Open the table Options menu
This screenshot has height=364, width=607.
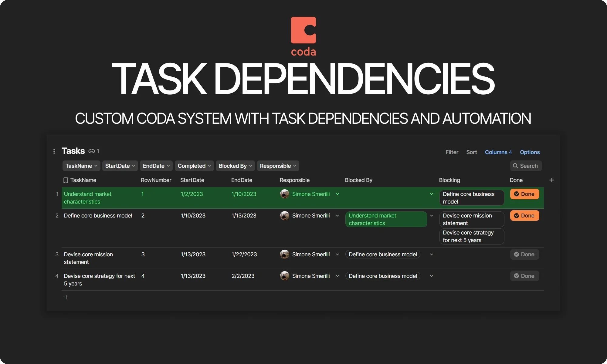[x=530, y=152]
